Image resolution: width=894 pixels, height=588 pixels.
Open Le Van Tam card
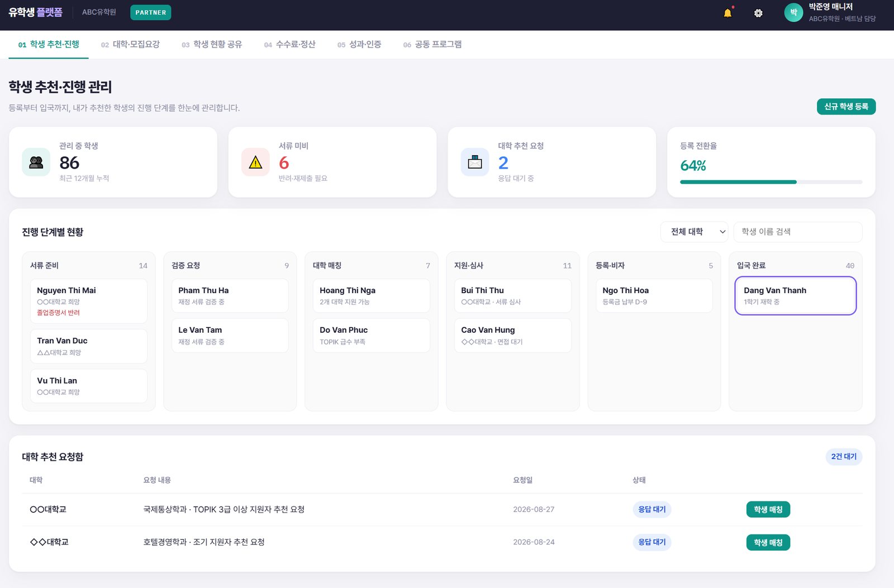coord(230,336)
